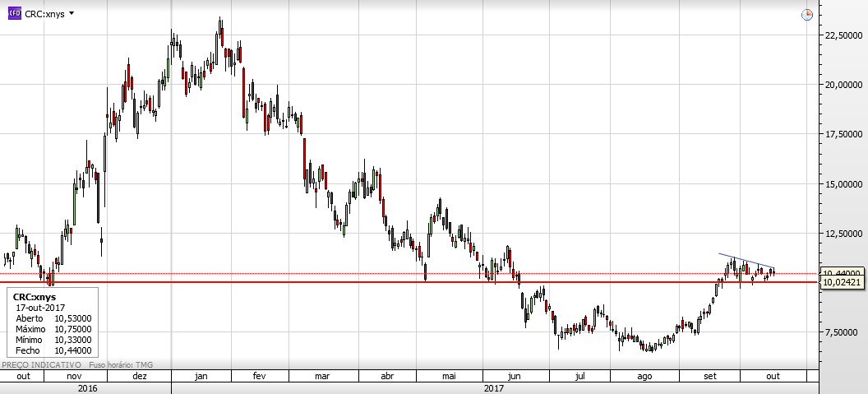Click the 17-out-2017 date in data box
The width and height of the screenshot is (868, 394).
pos(41,308)
